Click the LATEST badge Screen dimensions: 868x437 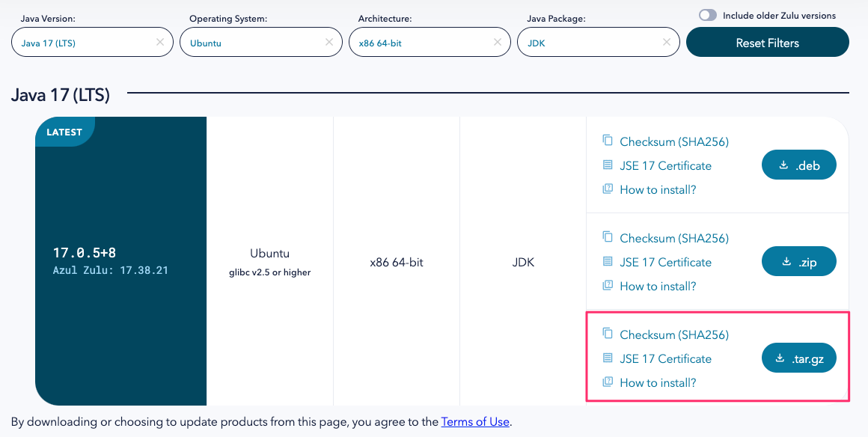[64, 132]
